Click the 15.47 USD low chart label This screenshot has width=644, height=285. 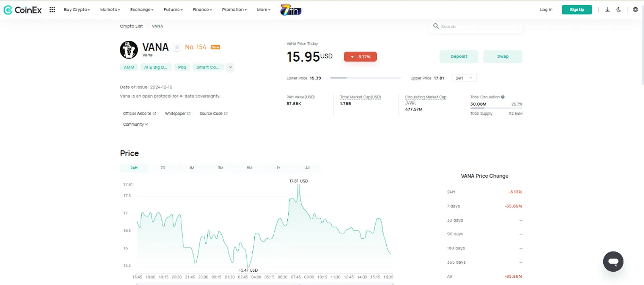tap(248, 270)
